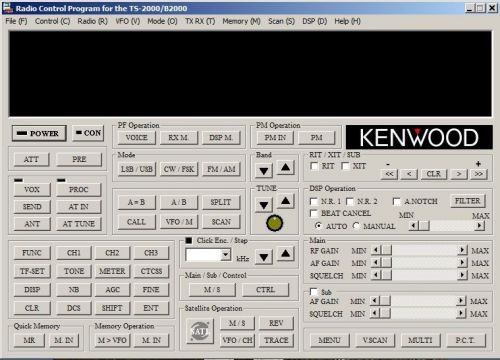Decrease RF GAIN with the left arrow

tap(376, 250)
